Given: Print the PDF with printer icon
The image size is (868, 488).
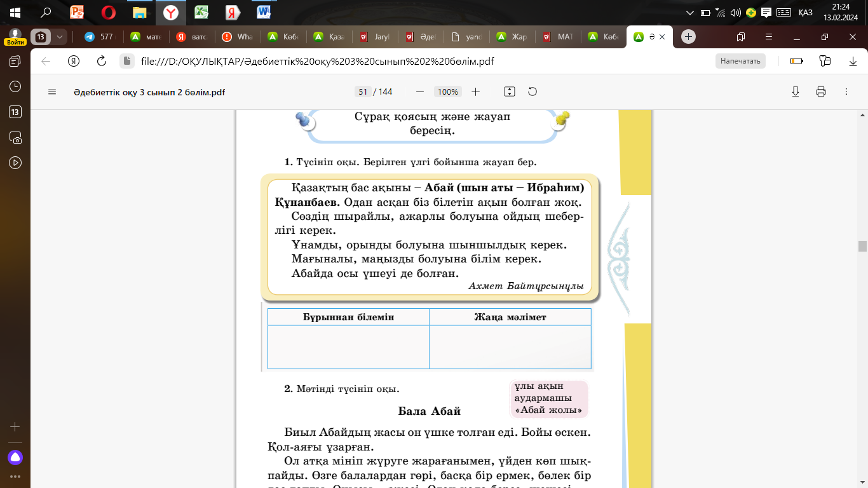Looking at the screenshot, I should (x=820, y=91).
